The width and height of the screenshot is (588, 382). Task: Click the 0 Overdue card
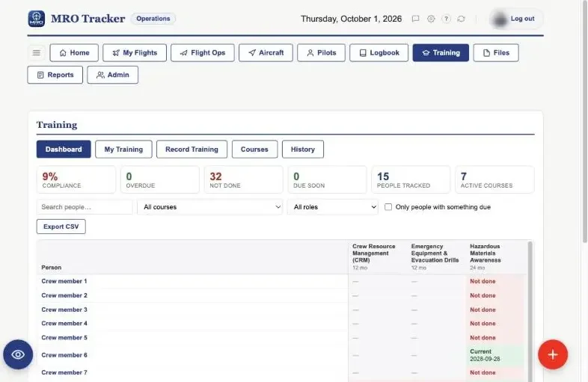tap(160, 180)
